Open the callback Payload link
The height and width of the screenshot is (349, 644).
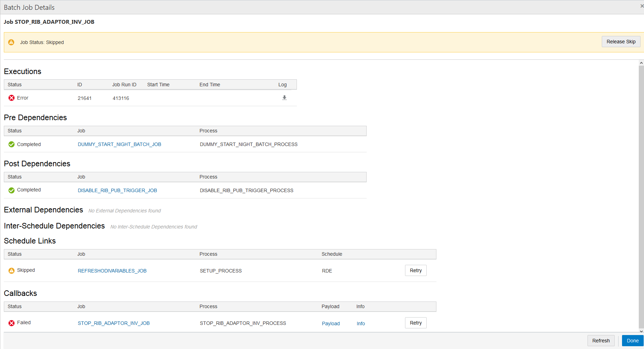point(331,323)
